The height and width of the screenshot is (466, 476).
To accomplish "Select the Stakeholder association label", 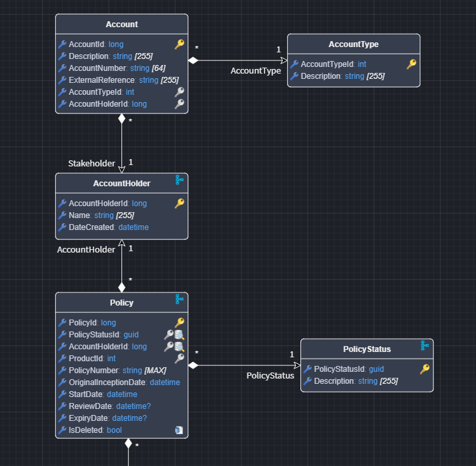I will click(91, 163).
